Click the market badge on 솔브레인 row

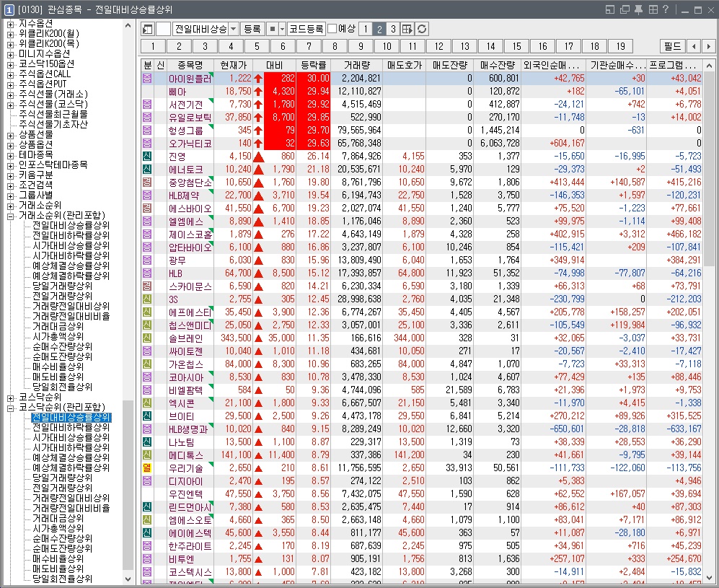[x=146, y=338]
